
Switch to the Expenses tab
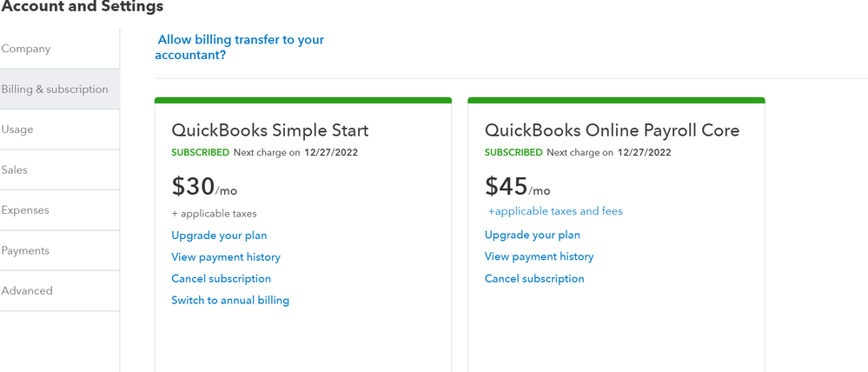[x=26, y=210]
